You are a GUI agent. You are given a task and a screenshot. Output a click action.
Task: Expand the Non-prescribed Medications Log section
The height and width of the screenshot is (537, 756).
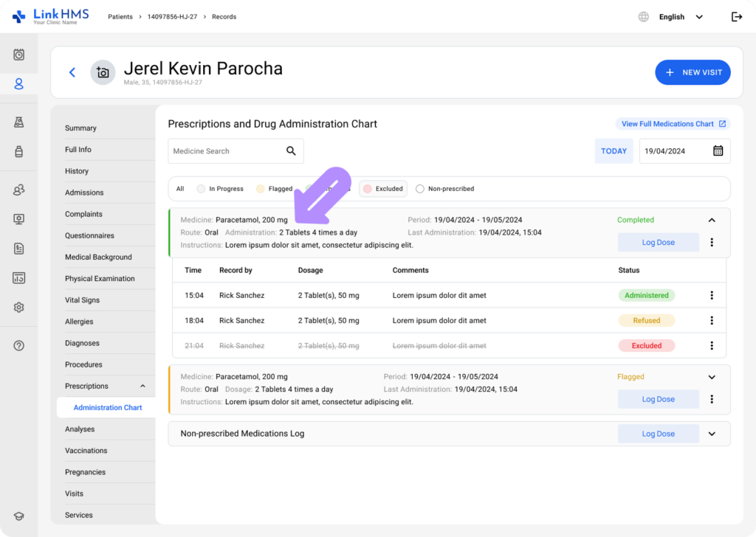point(712,434)
